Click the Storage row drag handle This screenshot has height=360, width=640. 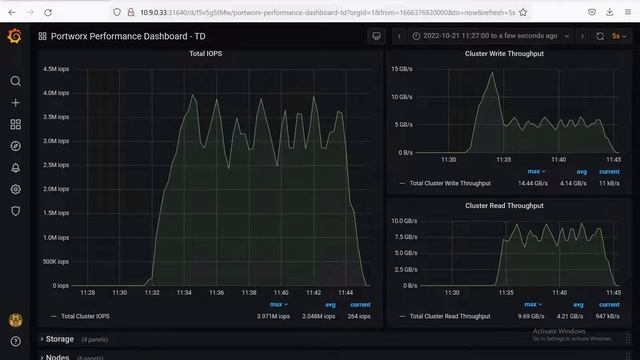[x=628, y=339]
